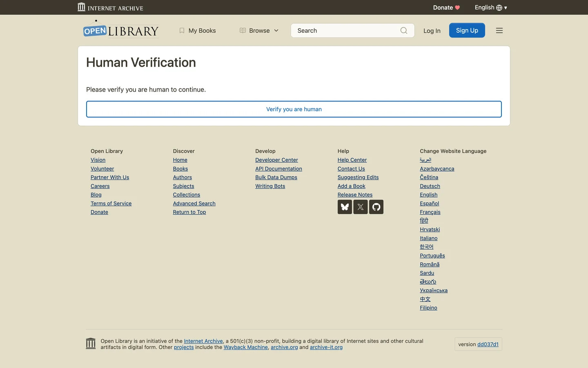This screenshot has height=368, width=588.
Task: Switch website language to Deutsch
Action: 430,186
